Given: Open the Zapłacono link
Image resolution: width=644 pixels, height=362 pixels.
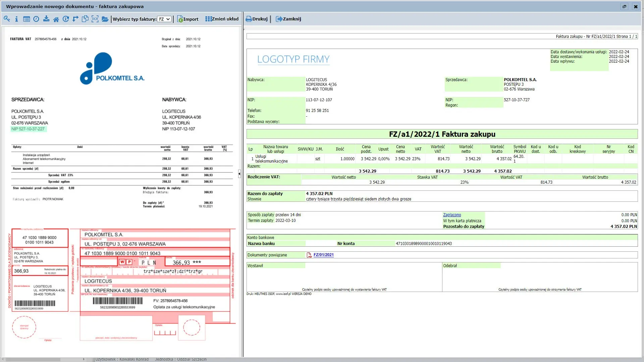Looking at the screenshot, I should pyautogui.click(x=452, y=215).
